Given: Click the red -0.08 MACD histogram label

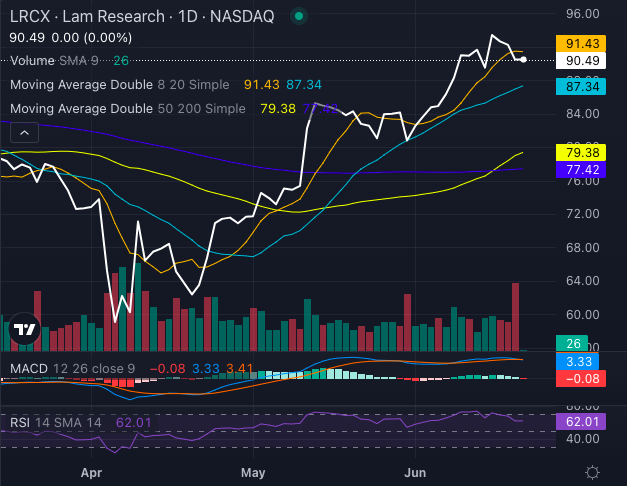Looking at the screenshot, I should [x=581, y=378].
